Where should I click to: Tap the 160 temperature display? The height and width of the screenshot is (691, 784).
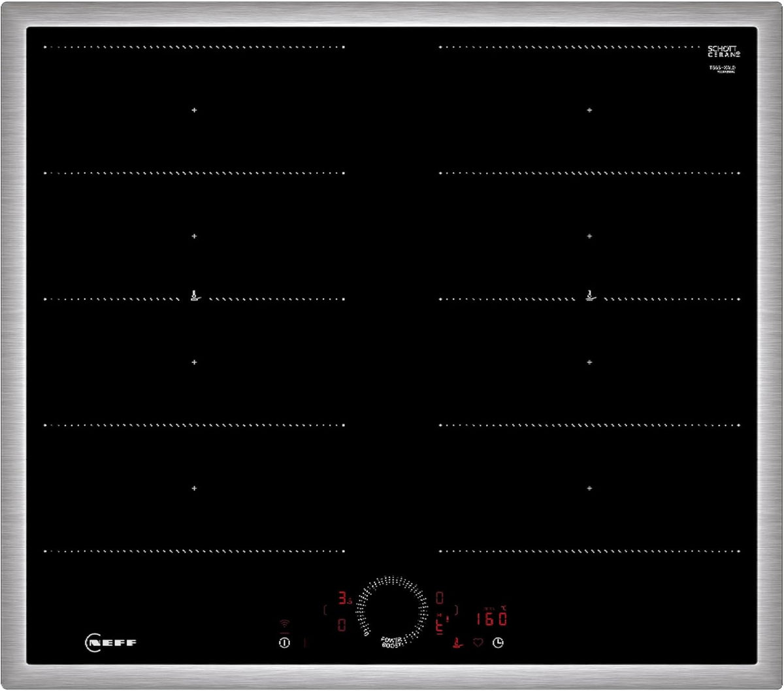point(492,619)
